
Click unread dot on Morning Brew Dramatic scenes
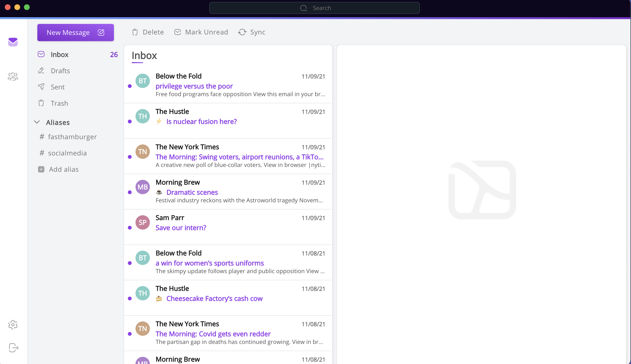130,192
